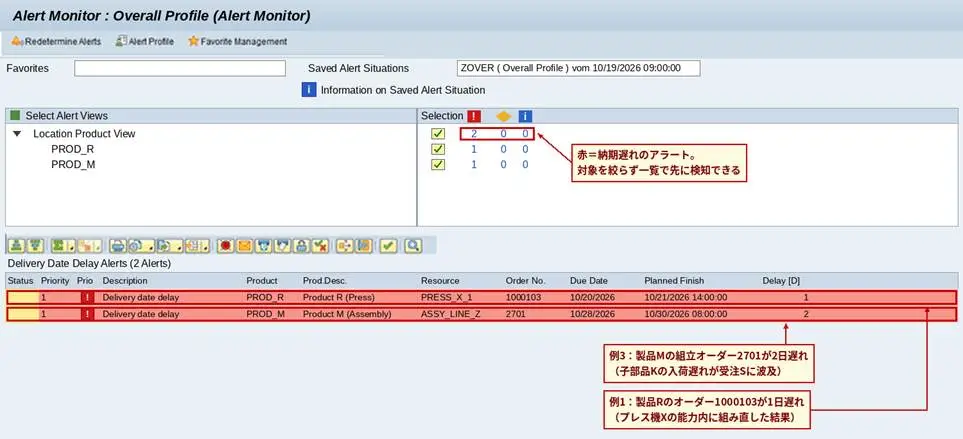Click red priority icon in PROD_R alert row
Screen dimensions: 963x439
(88, 298)
